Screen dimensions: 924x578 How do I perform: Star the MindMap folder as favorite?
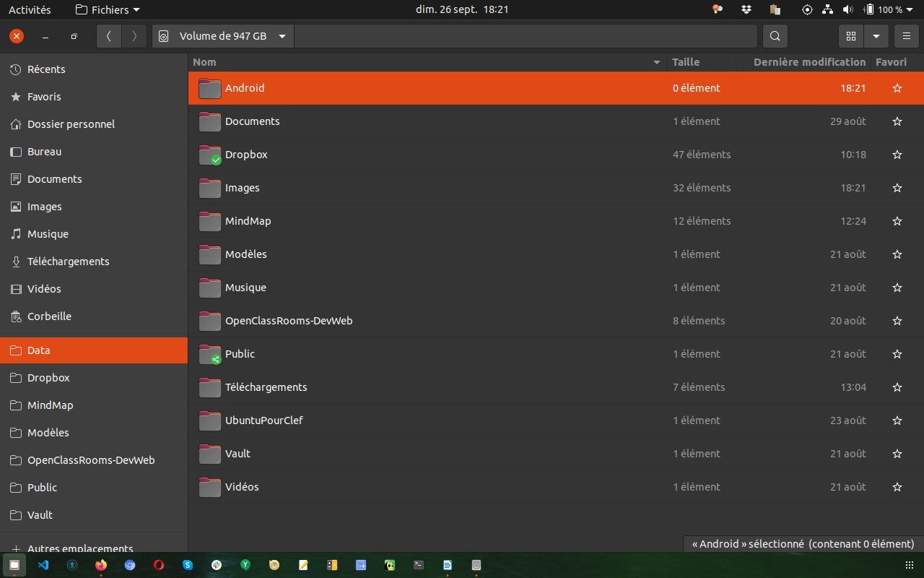click(897, 221)
